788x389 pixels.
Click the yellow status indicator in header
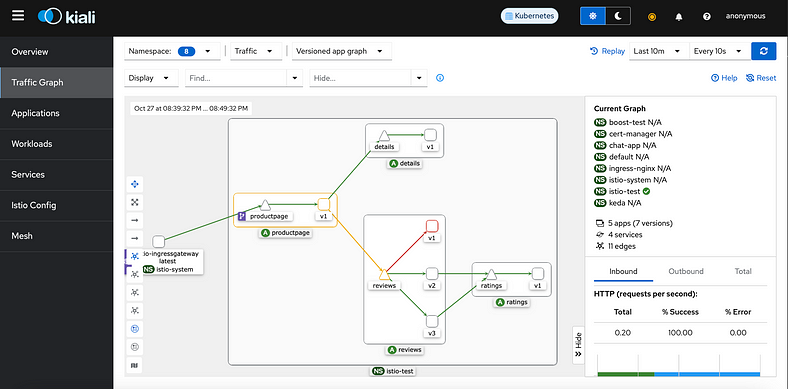652,17
